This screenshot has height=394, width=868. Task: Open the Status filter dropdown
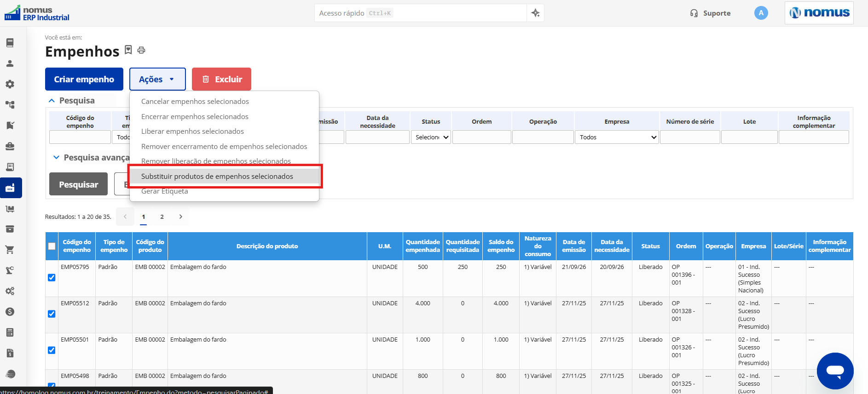[x=431, y=137]
